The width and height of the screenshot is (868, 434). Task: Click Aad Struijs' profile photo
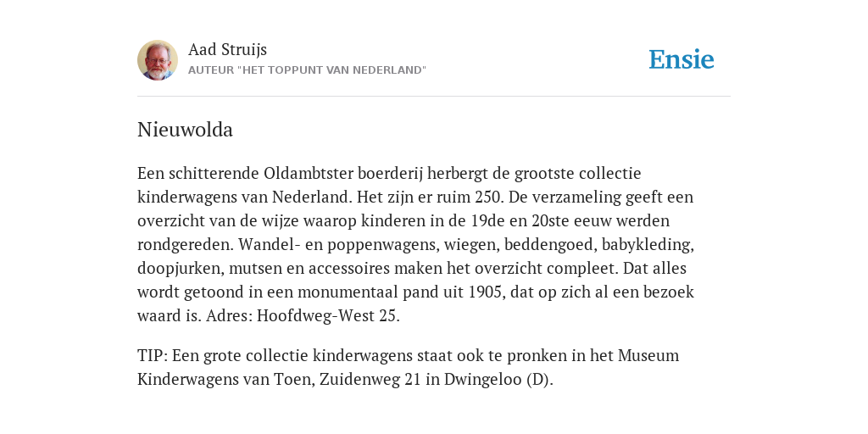point(158,60)
